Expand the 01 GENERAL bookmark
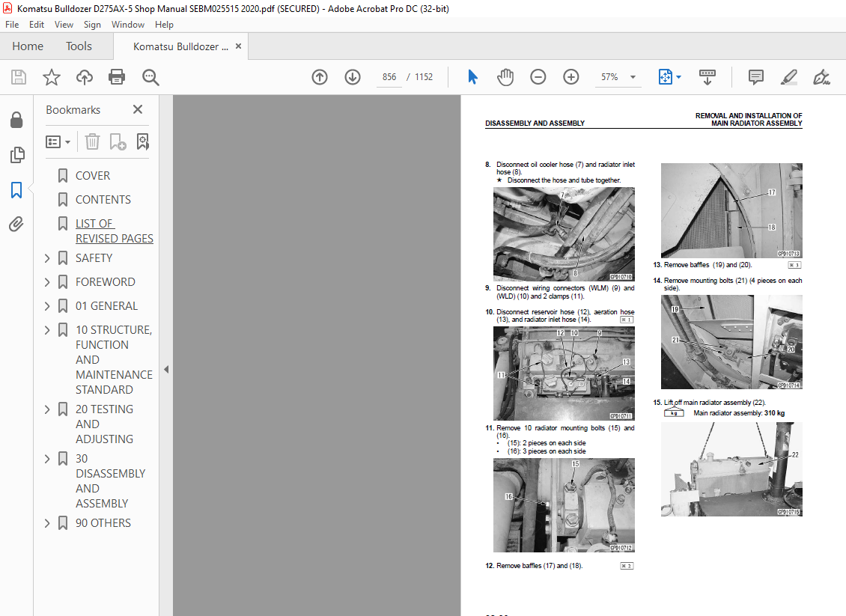Image resolution: width=846 pixels, height=616 pixels. click(x=47, y=306)
